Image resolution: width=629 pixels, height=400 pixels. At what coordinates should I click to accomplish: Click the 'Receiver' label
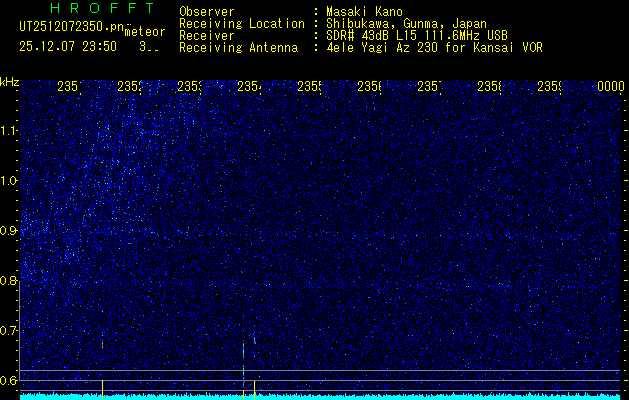(x=207, y=36)
